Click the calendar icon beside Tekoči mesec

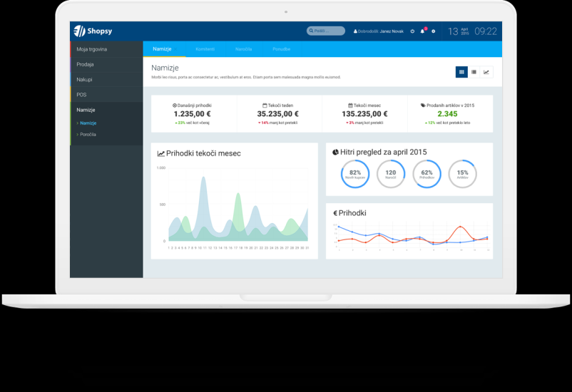(x=350, y=105)
